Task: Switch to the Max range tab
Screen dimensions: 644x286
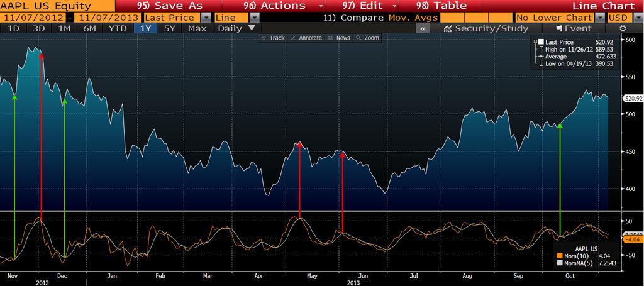Action: (197, 28)
